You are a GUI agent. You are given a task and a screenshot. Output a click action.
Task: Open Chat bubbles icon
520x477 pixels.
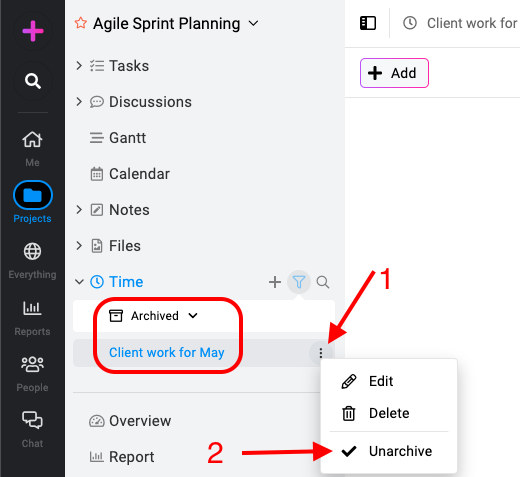click(x=32, y=420)
